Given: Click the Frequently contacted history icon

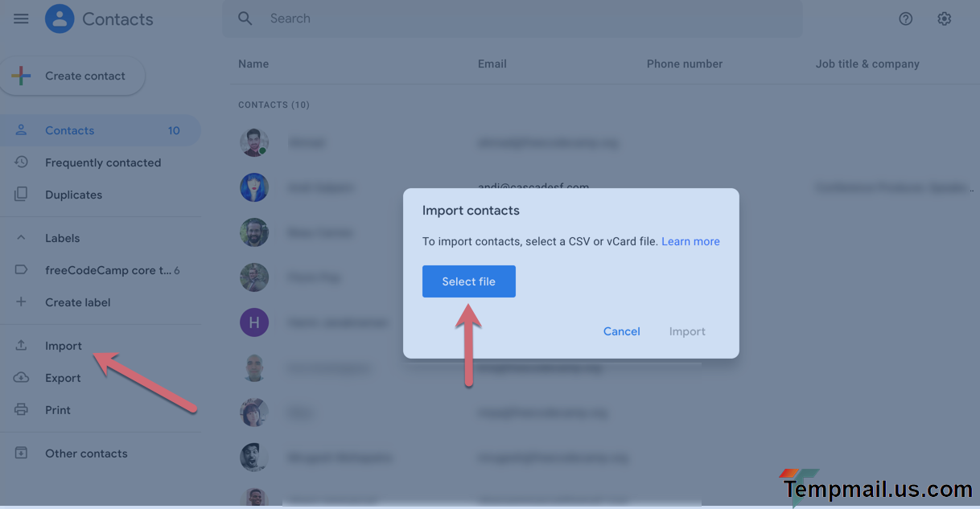Looking at the screenshot, I should (22, 162).
